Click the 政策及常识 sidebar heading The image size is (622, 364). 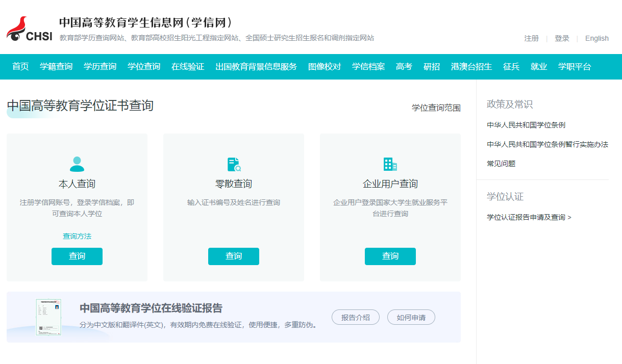(510, 105)
